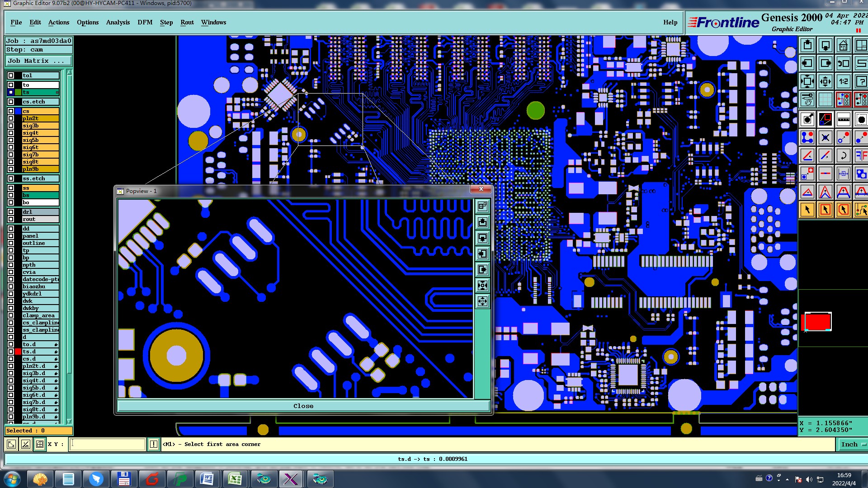Click the X Y coordinate input field
The height and width of the screenshot is (488, 868).
point(108,445)
